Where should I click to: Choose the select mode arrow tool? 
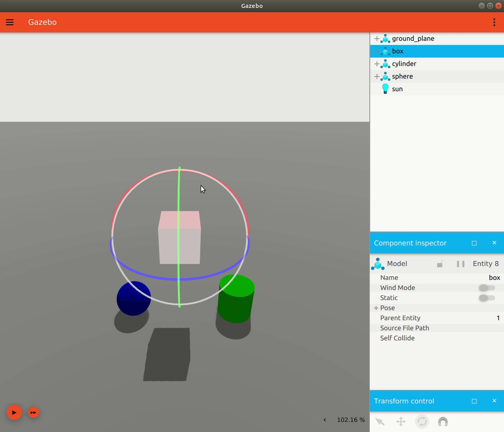click(380, 422)
